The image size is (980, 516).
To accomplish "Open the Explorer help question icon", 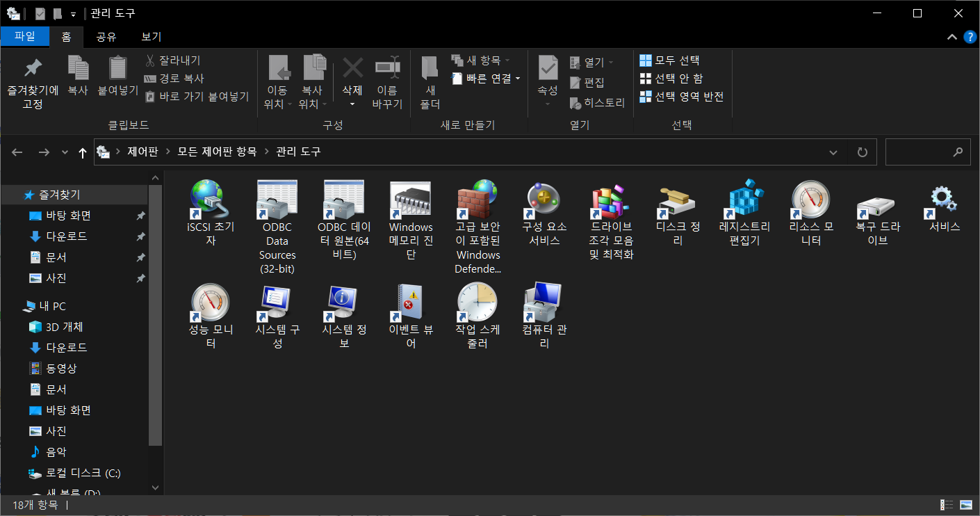I will pyautogui.click(x=970, y=36).
